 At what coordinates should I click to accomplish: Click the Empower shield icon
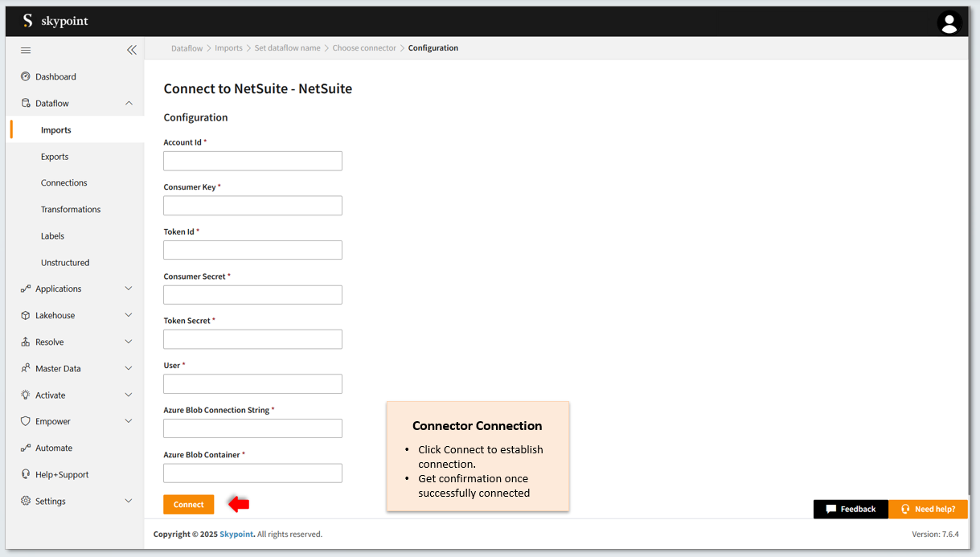26,422
